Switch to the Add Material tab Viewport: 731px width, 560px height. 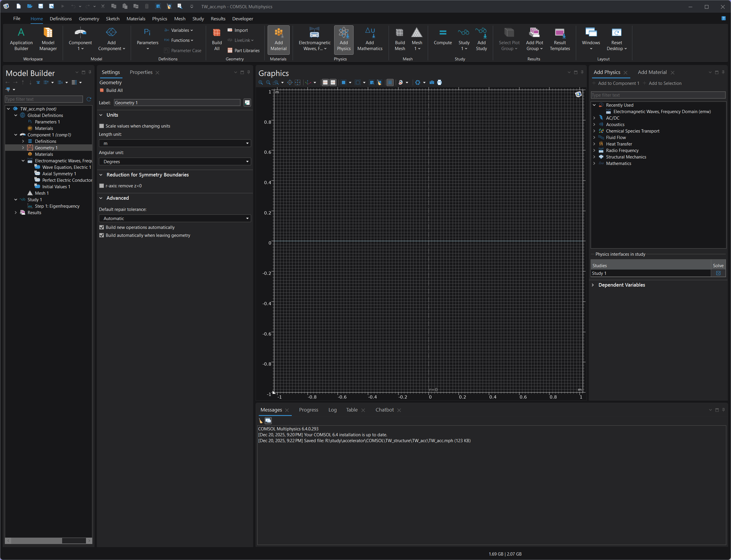point(652,72)
